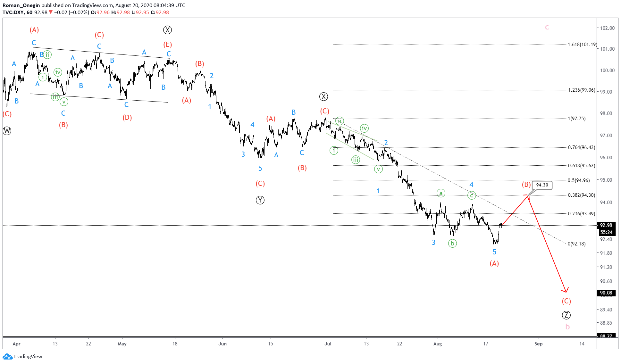Screen dimensions: 621x364
Task: Click the Aug label on the time axis
Action: pyautogui.click(x=438, y=343)
